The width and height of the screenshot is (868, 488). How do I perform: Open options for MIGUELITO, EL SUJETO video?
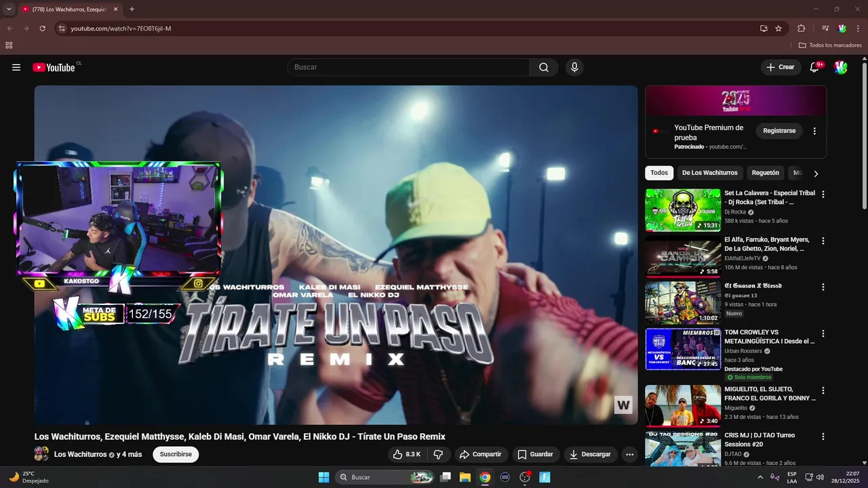(823, 391)
